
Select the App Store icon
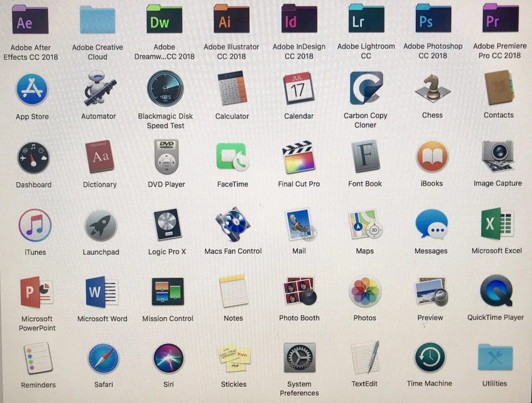[x=32, y=90]
